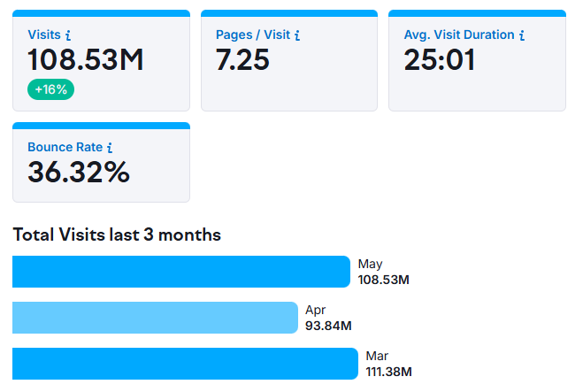Screen dimensions: 583x392
Task: Click the Pages / Visit label
Action: tap(253, 35)
